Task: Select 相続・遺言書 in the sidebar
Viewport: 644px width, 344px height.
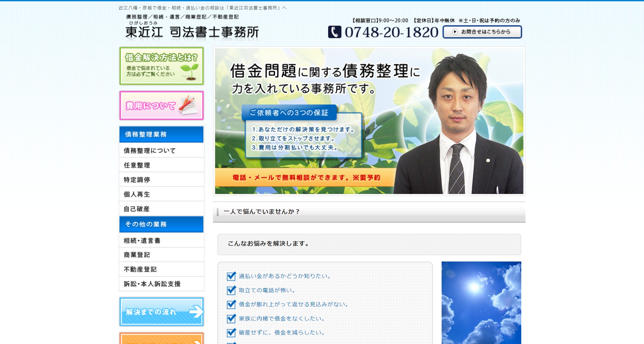Action: (x=161, y=240)
